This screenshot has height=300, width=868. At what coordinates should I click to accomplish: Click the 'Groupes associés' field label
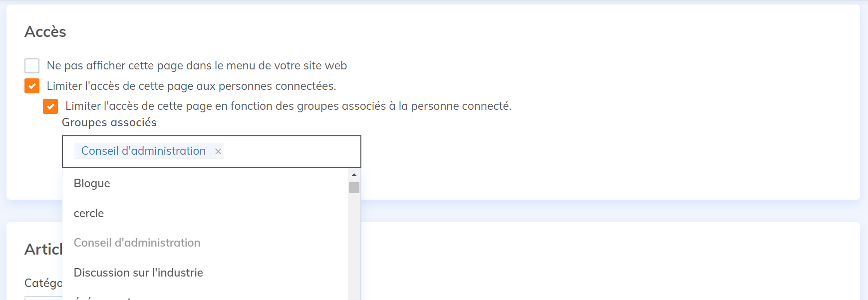pos(109,122)
